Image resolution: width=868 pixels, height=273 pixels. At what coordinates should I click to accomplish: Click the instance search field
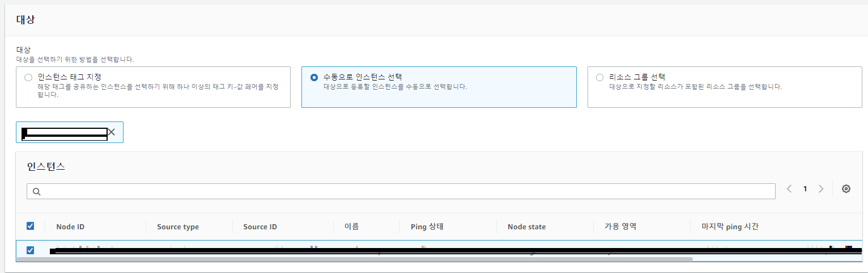pyautogui.click(x=401, y=191)
